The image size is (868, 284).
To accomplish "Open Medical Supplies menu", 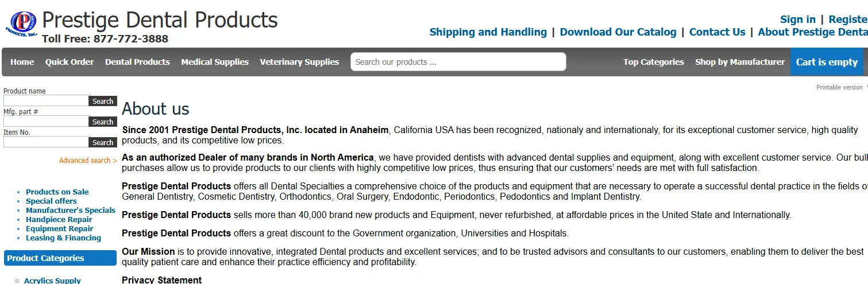I will pos(215,62).
